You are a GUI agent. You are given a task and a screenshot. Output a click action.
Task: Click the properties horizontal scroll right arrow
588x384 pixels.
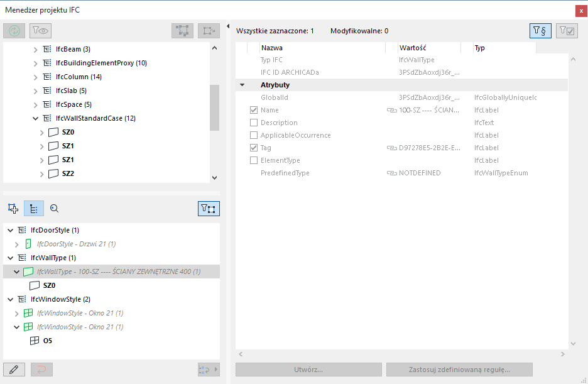point(562,354)
